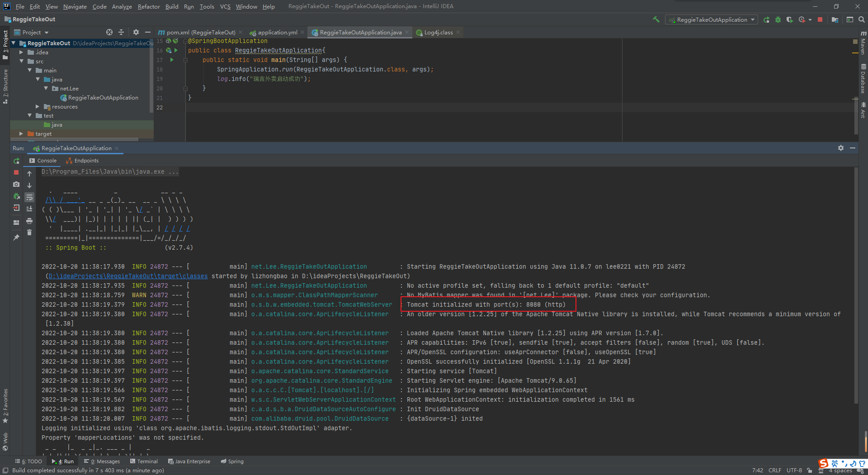Run with Coverage from the main toolbar
The height and width of the screenshot is (475, 868).
coord(789,19)
